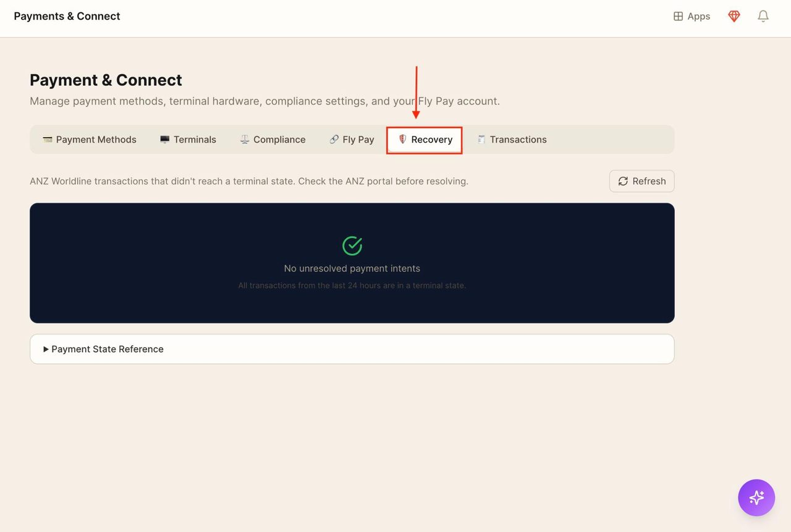Image resolution: width=791 pixels, height=532 pixels.
Task: Click the red diamond gem icon
Action: coord(734,17)
